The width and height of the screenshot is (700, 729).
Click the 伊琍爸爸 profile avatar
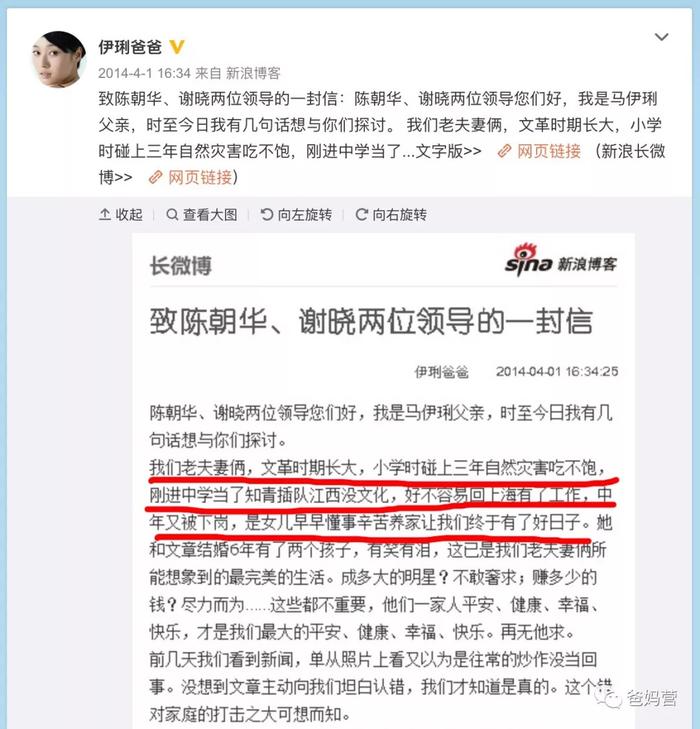(x=59, y=59)
